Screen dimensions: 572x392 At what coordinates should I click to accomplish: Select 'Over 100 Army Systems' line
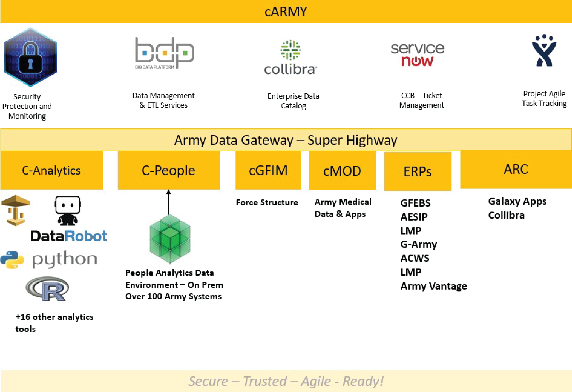tap(173, 297)
